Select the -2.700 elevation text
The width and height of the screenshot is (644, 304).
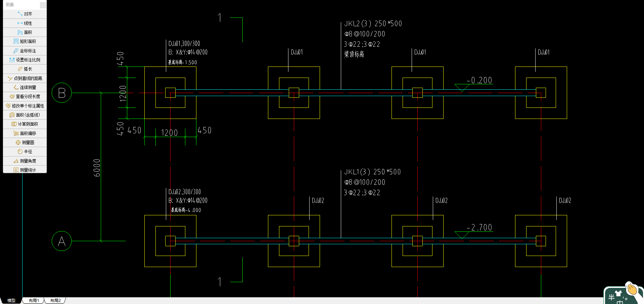point(479,227)
